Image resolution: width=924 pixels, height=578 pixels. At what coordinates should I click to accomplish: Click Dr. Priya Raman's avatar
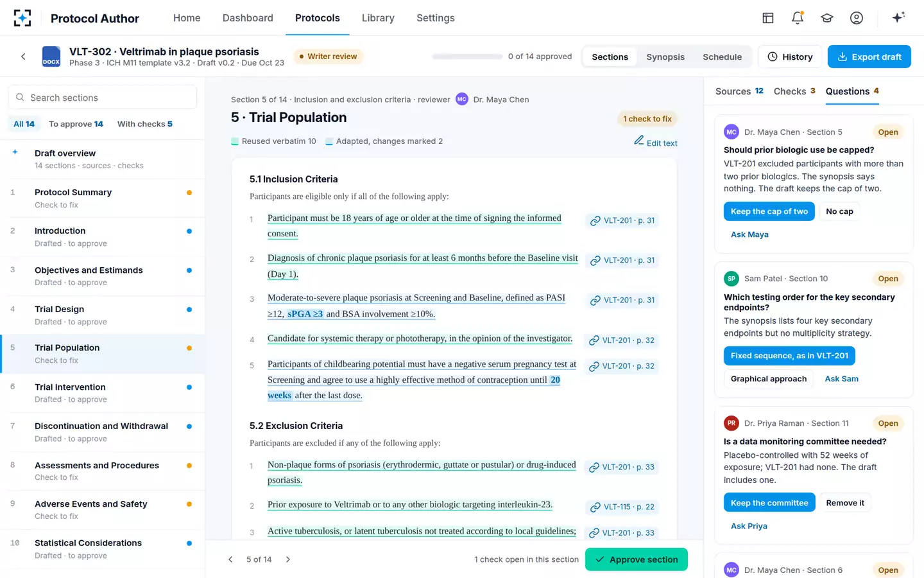(731, 423)
